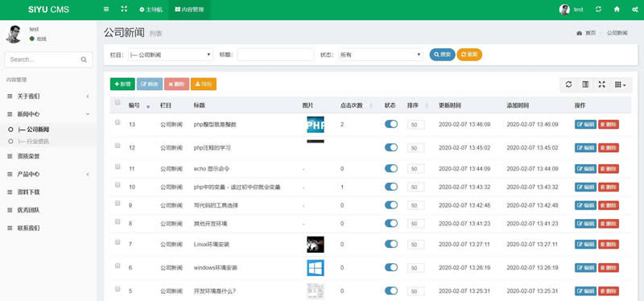The width and height of the screenshot is (644, 301).
Task: Click the red delete button for row 13
Action: 609,125
